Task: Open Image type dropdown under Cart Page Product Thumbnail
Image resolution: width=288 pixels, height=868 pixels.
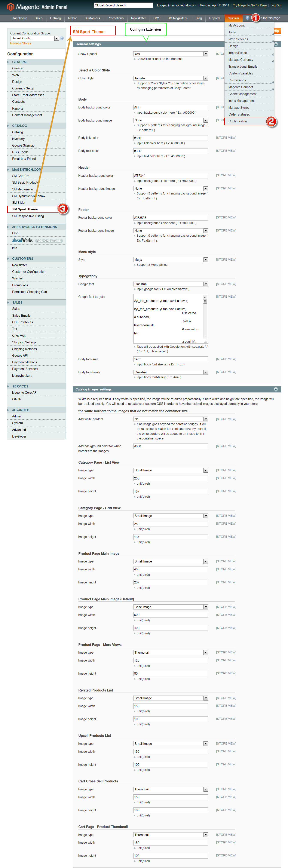Action: pos(171,835)
